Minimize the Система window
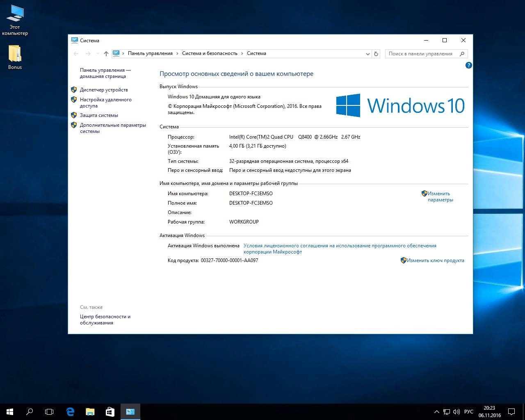The image size is (525, 420). coord(426,40)
